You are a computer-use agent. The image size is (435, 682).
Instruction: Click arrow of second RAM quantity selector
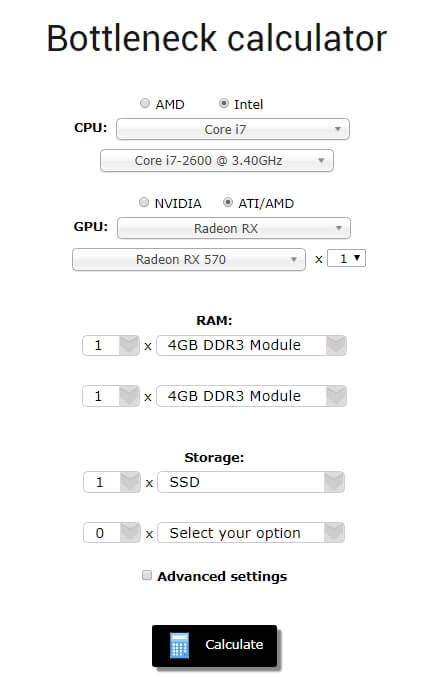[x=129, y=396]
